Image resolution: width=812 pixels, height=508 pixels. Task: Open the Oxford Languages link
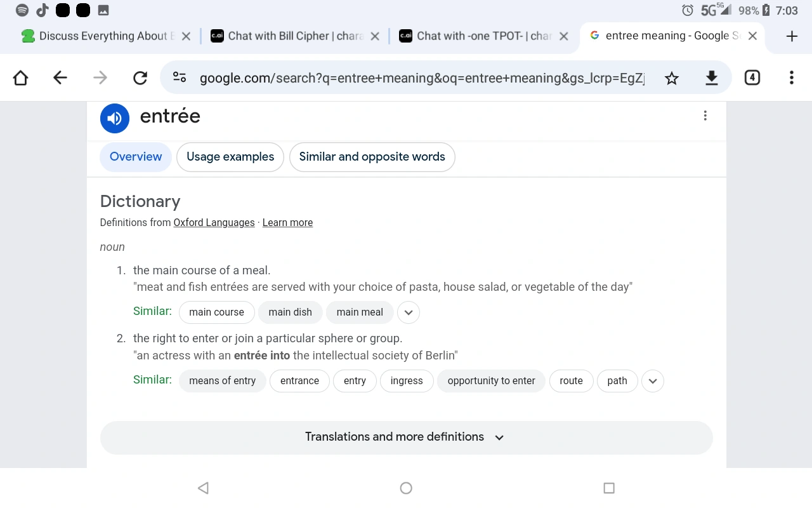click(214, 222)
